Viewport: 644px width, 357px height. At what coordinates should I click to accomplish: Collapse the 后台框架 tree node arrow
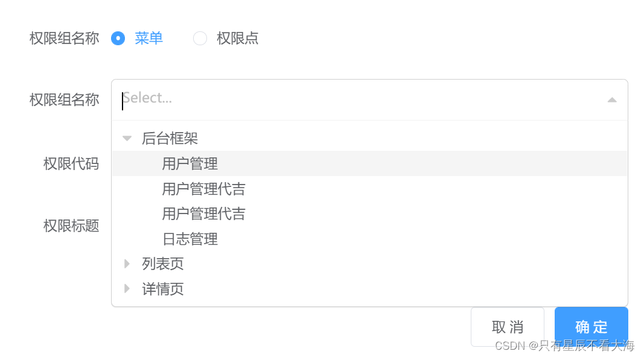coord(127,137)
